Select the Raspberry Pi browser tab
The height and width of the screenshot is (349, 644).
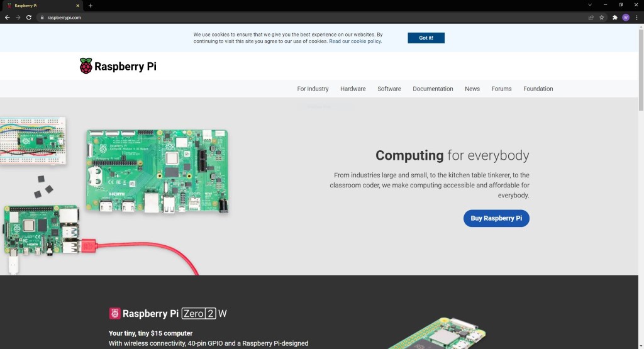coord(42,6)
